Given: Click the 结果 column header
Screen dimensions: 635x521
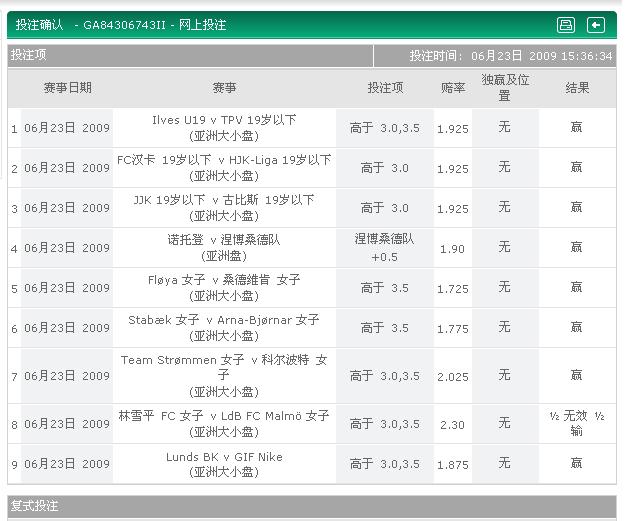Looking at the screenshot, I should [577, 87].
